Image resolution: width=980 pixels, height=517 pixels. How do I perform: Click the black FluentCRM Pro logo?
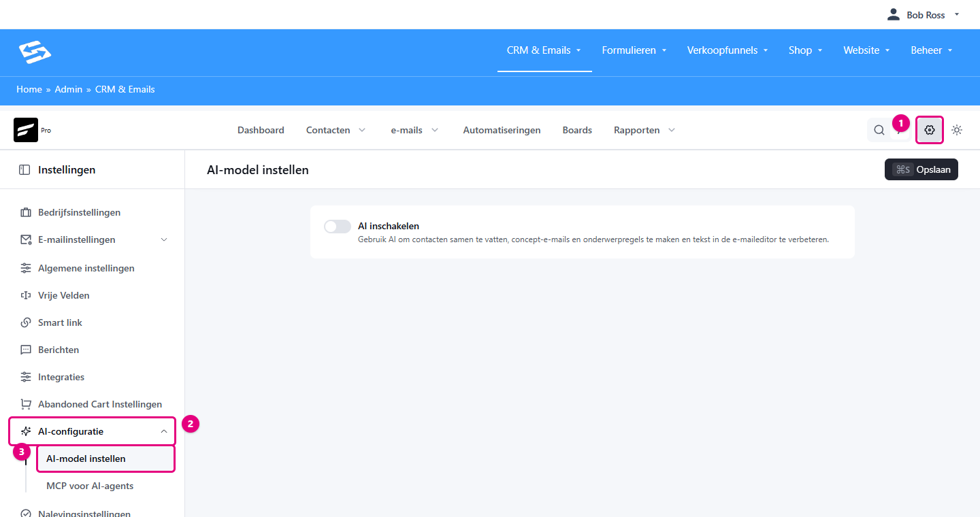pyautogui.click(x=26, y=130)
